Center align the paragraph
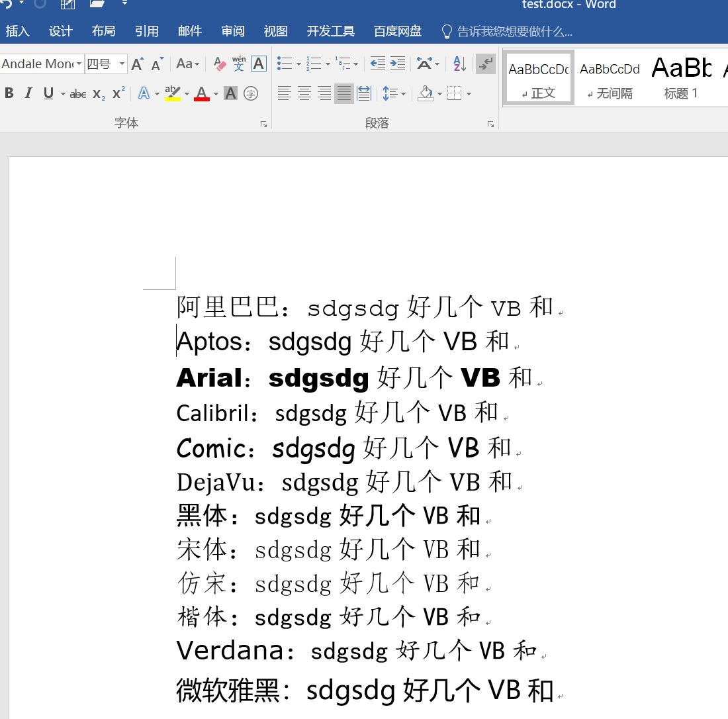The image size is (728, 719). (304, 93)
